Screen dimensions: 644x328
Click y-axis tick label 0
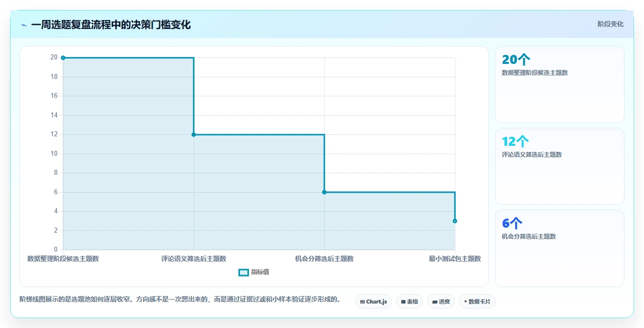pyautogui.click(x=56, y=250)
